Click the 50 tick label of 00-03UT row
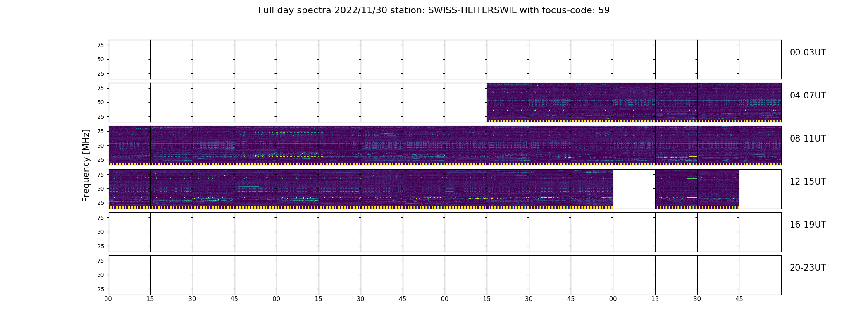Image resolution: width=868 pixels, height=331 pixels. click(x=100, y=60)
